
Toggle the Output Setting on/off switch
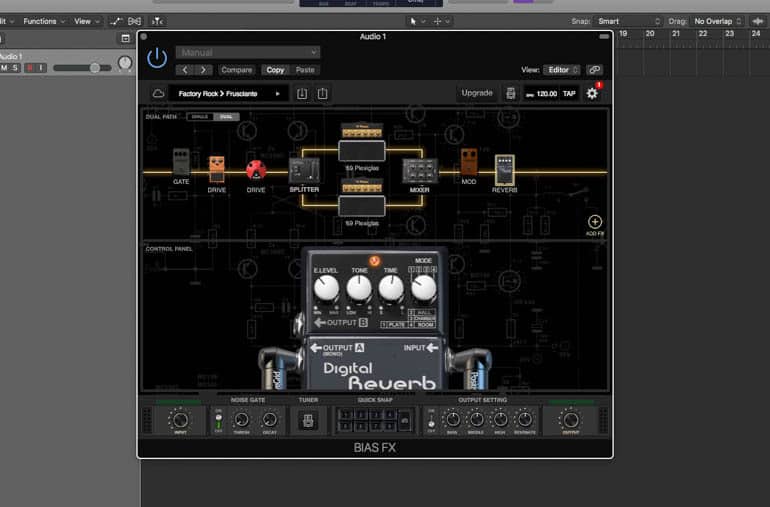point(431,422)
